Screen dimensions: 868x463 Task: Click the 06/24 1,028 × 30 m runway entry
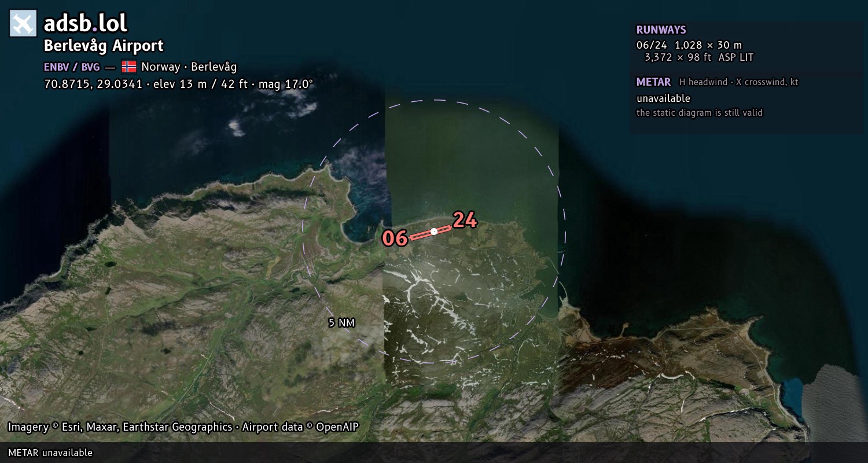[689, 45]
